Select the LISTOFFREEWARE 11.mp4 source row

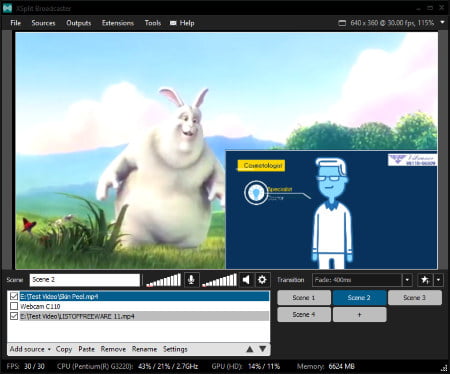[138, 316]
